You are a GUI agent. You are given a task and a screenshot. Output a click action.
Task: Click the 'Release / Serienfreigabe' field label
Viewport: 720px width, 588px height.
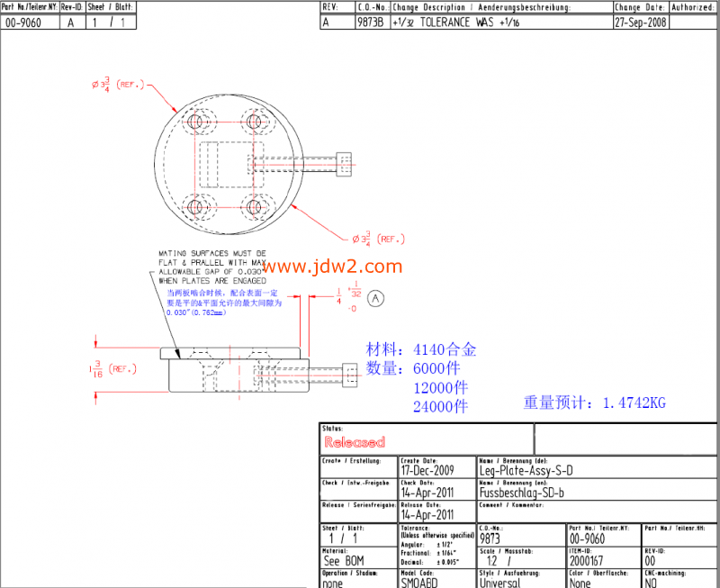coord(359,505)
